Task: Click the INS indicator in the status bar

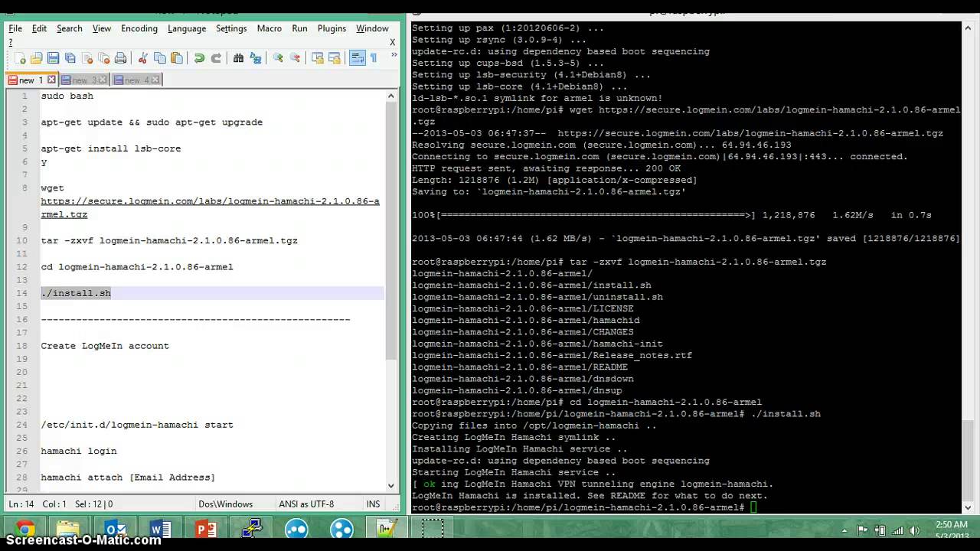Action: pyautogui.click(x=373, y=504)
